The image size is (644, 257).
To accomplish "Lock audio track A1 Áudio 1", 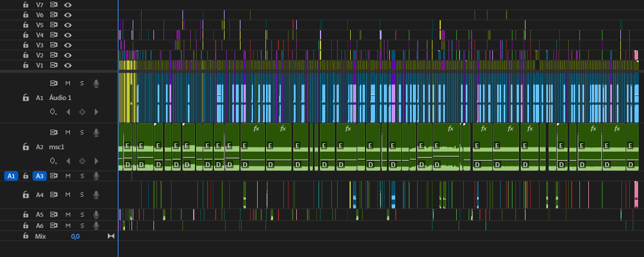I will [x=25, y=98].
